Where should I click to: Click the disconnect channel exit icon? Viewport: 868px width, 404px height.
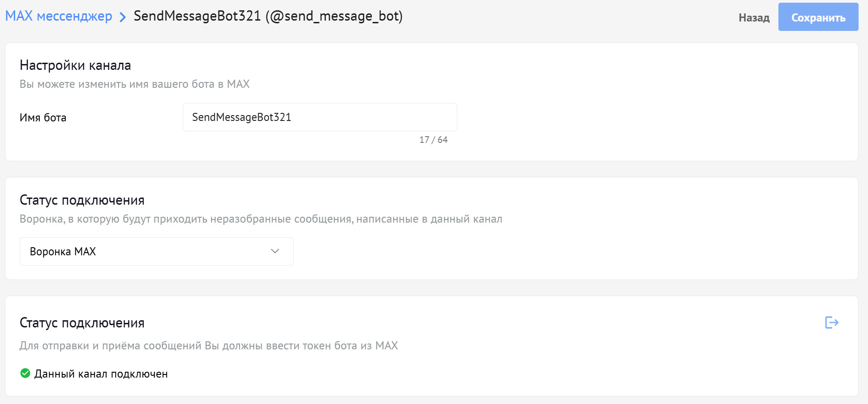[x=832, y=322]
